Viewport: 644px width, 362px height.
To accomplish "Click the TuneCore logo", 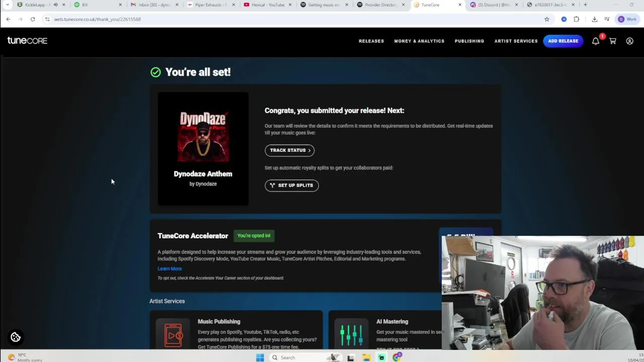I will 27,41.
